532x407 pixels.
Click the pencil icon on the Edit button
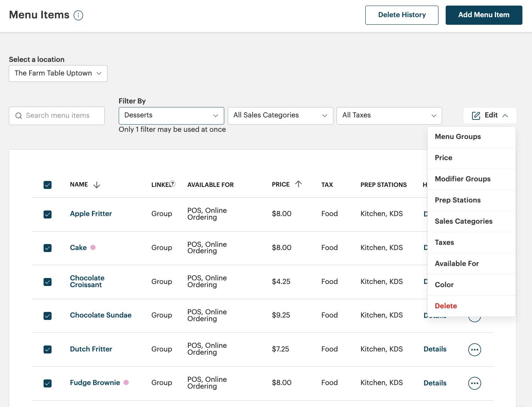pyautogui.click(x=476, y=115)
